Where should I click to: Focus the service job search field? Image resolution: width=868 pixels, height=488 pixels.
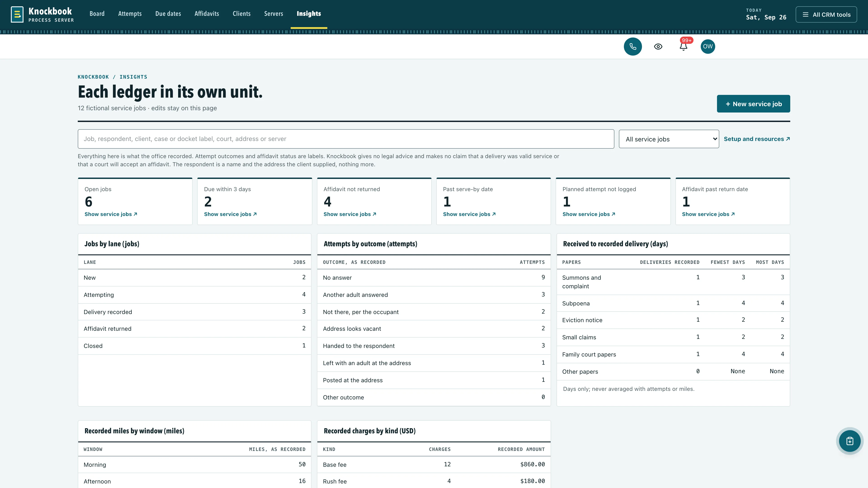click(x=346, y=139)
